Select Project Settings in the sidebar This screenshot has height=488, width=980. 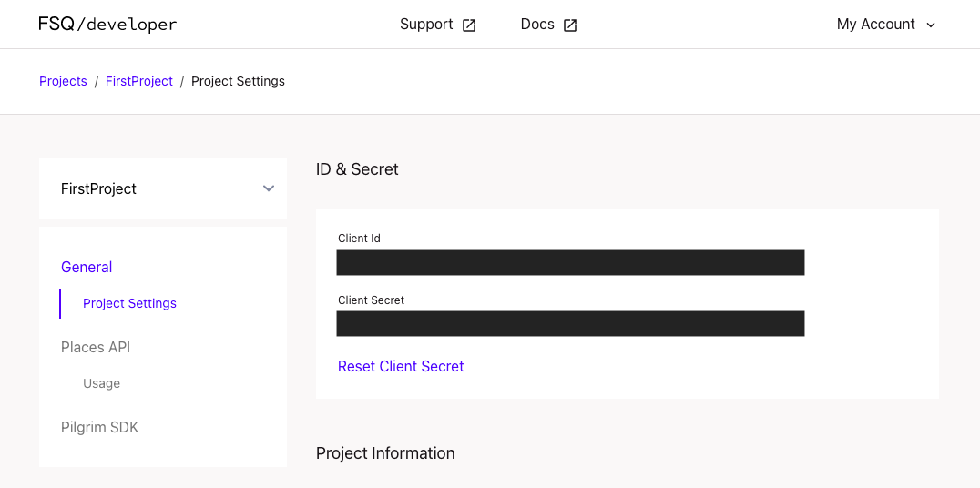[129, 303]
